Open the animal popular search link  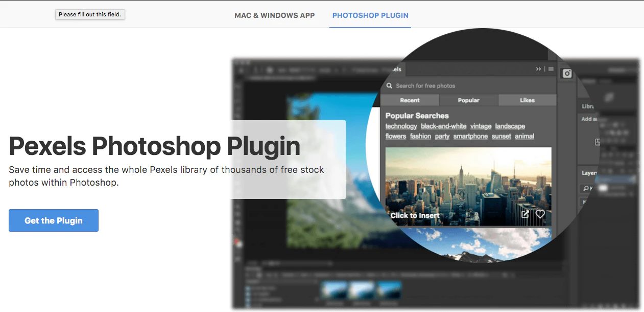pyautogui.click(x=524, y=137)
